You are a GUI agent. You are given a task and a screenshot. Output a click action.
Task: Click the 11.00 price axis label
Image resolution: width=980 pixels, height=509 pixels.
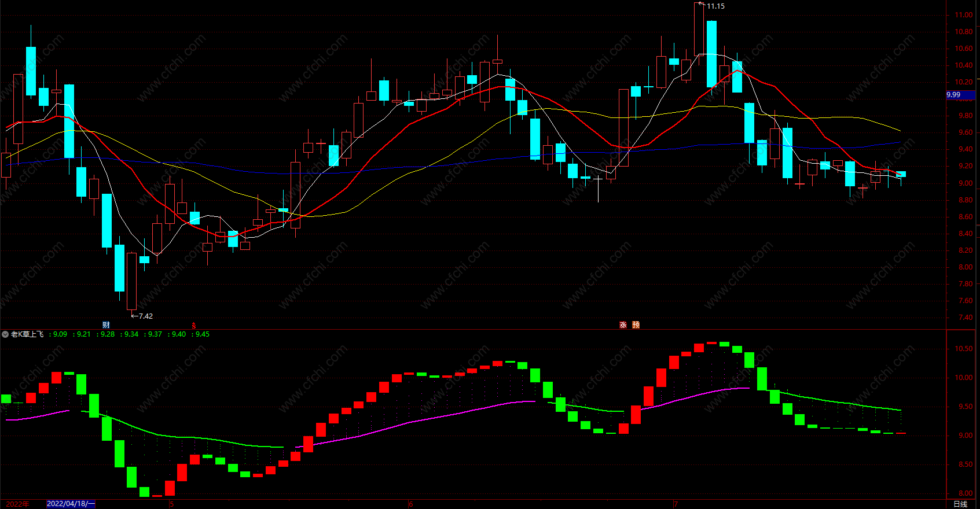pyautogui.click(x=964, y=15)
